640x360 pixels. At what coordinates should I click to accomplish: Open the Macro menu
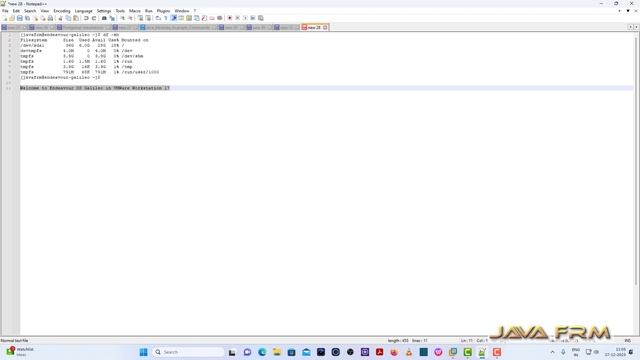pos(135,11)
